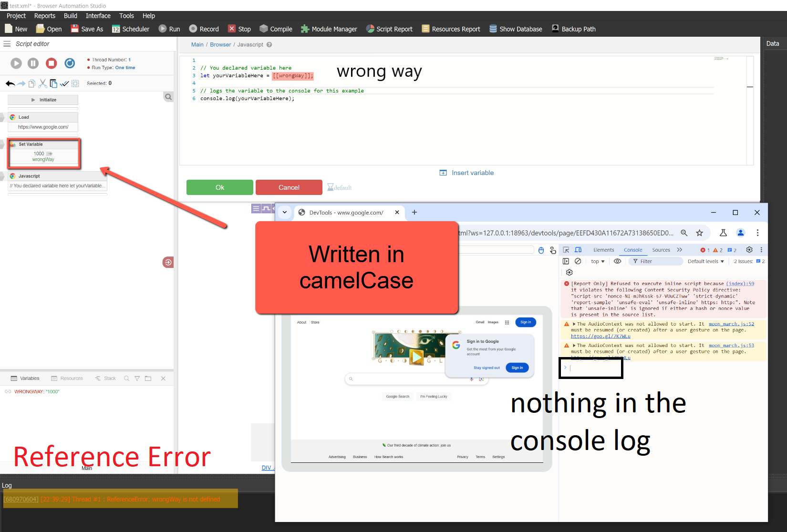Image resolution: width=787 pixels, height=532 pixels.
Task: Click the blue Restart script icon
Action: [x=70, y=63]
